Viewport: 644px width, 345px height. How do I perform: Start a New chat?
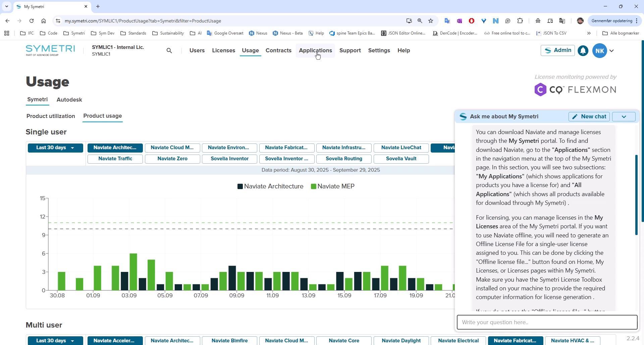pos(589,117)
